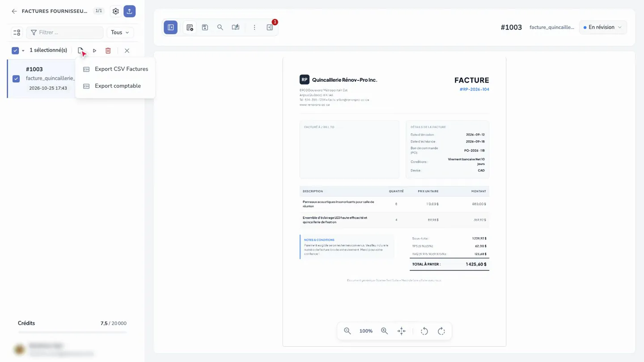
Task: Click the blue upload button
Action: 130,11
